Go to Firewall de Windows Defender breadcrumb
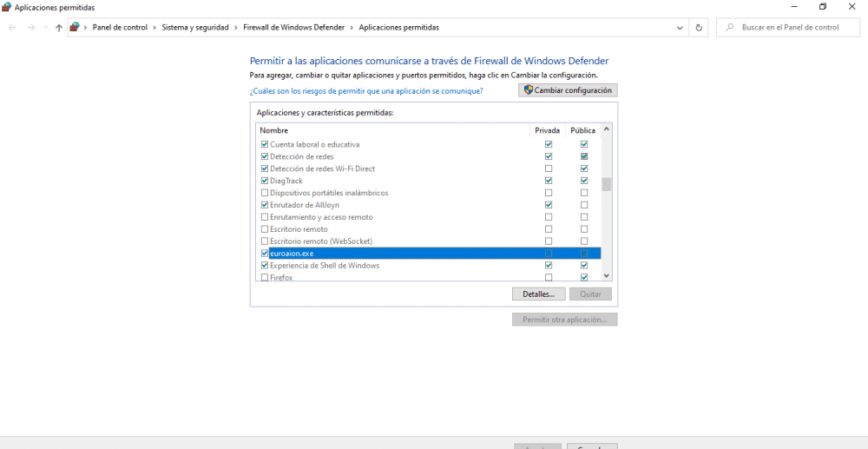Screen dimensions: 868x449 coord(292,28)
